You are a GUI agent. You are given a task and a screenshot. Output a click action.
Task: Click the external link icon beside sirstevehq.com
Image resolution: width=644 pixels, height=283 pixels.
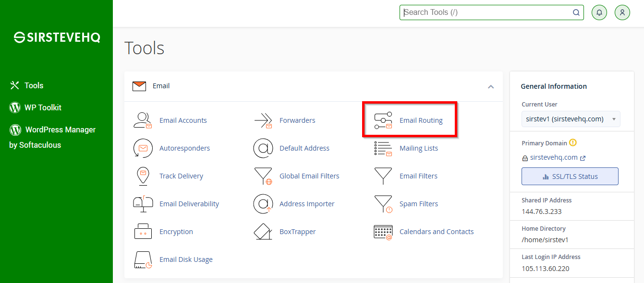point(583,158)
